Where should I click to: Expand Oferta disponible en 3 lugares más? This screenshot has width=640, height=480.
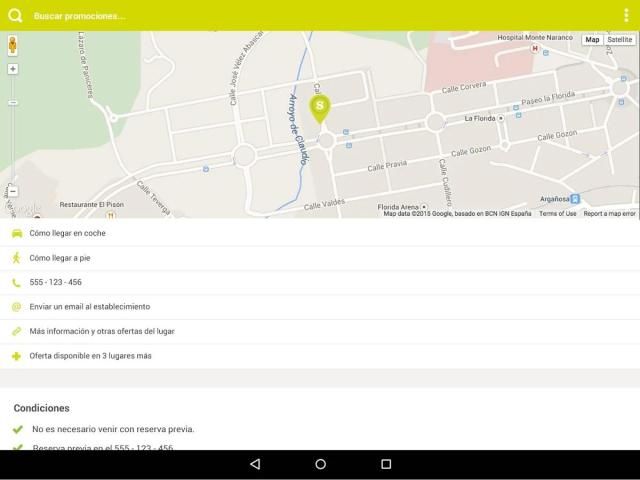click(90, 355)
